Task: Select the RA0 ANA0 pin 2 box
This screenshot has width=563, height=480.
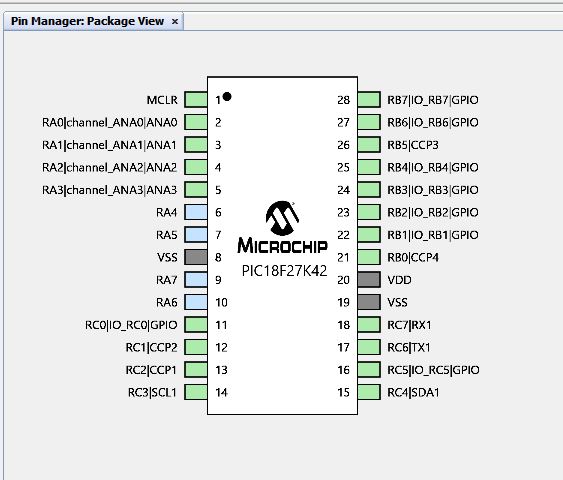Action: (x=196, y=122)
